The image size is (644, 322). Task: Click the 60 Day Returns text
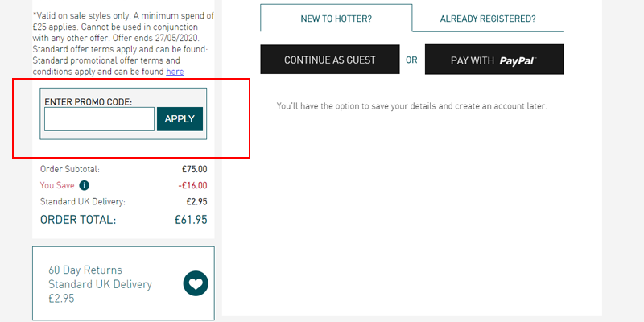pos(85,270)
